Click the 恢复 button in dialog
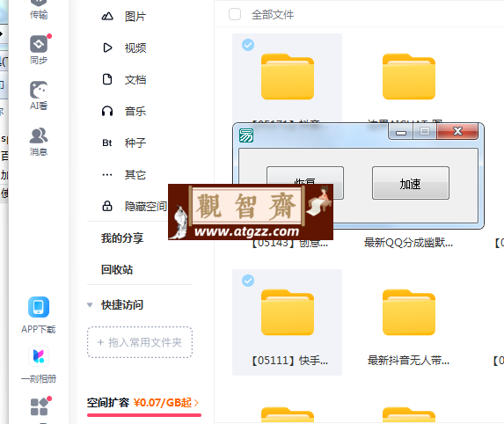This screenshot has height=424, width=504. pyautogui.click(x=304, y=175)
